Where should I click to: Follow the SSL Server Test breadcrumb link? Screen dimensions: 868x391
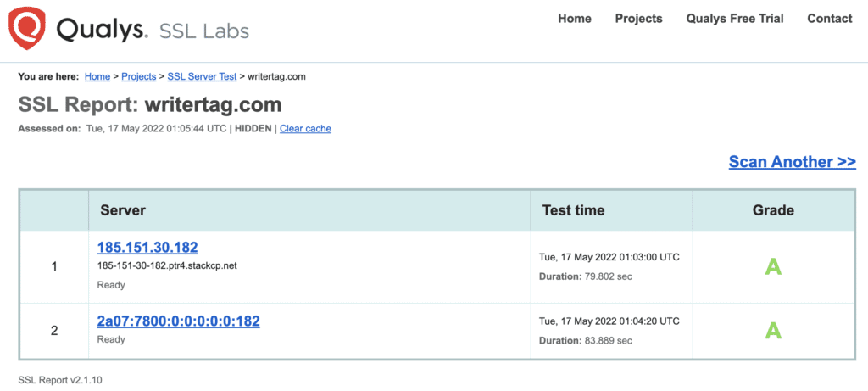tap(202, 77)
